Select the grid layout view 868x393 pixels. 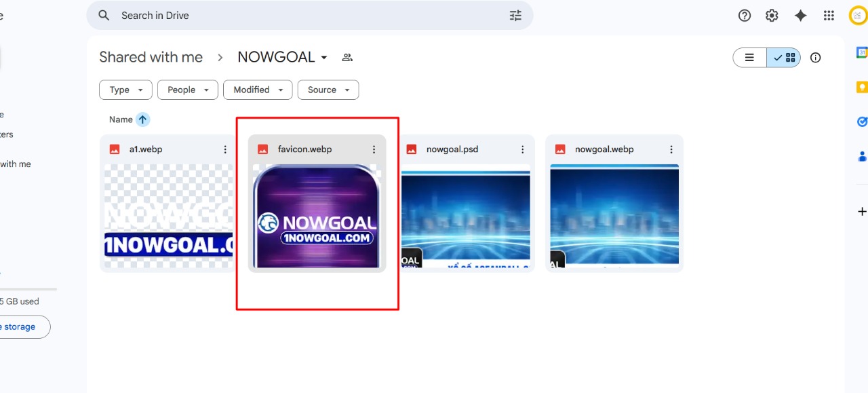[785, 58]
